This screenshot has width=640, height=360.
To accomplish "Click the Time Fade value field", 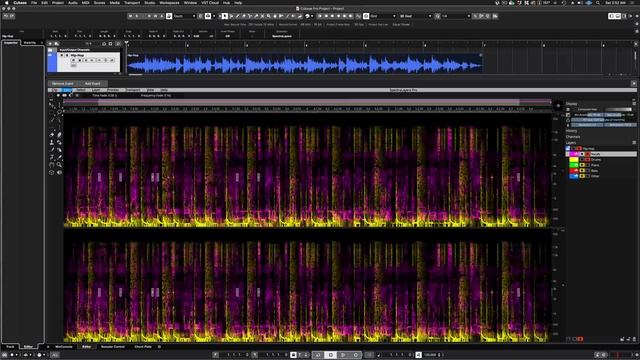I will tap(104, 96).
